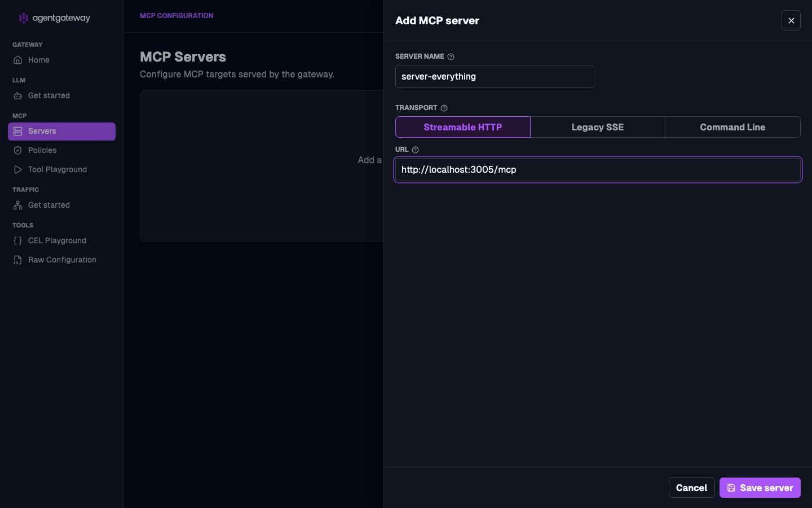The height and width of the screenshot is (508, 812).
Task: Click the agentgateway brand name
Action: (61, 18)
